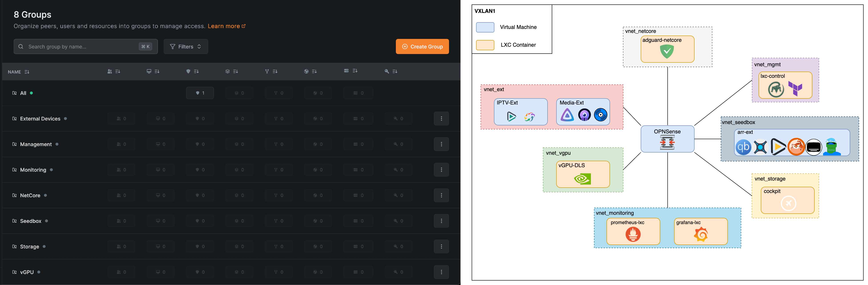Sort by the shield policies column icon
Screen dimensions: 868x285
tap(192, 71)
